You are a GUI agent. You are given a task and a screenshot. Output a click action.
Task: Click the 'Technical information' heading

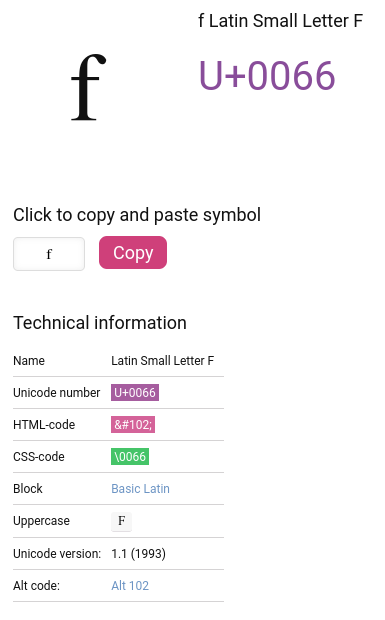[x=100, y=323]
